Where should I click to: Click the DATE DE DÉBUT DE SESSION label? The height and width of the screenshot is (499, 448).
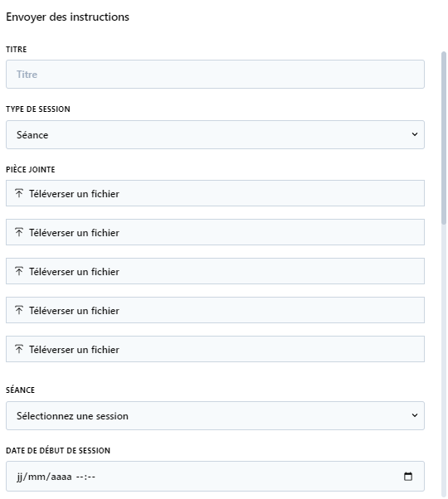point(58,450)
